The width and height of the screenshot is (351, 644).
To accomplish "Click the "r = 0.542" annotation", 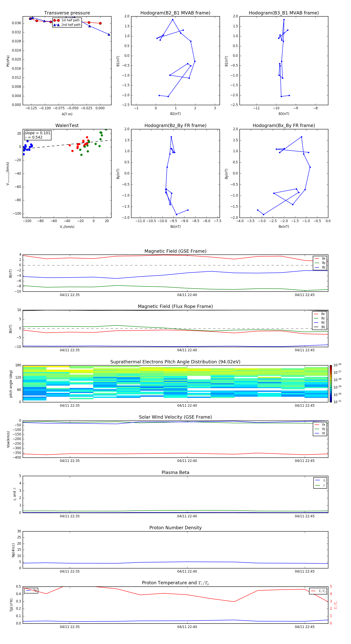I will point(34,138).
